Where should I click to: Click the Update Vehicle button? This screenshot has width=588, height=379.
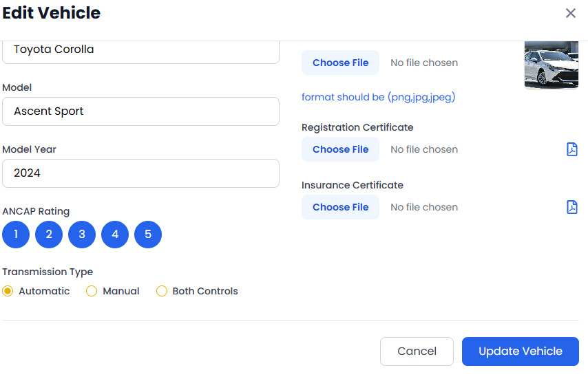[520, 351]
